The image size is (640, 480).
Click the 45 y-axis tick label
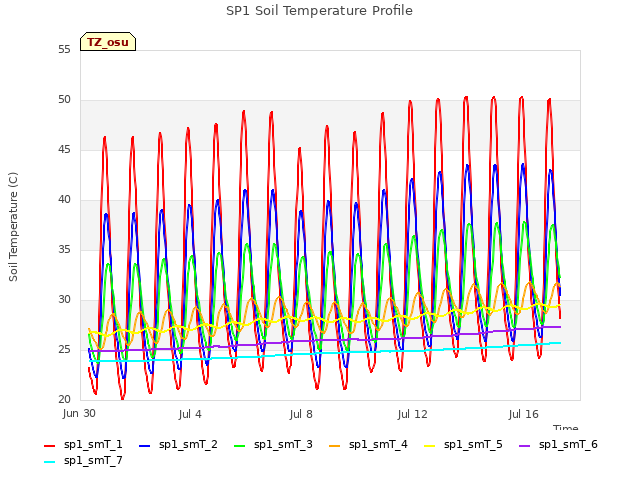(x=64, y=150)
